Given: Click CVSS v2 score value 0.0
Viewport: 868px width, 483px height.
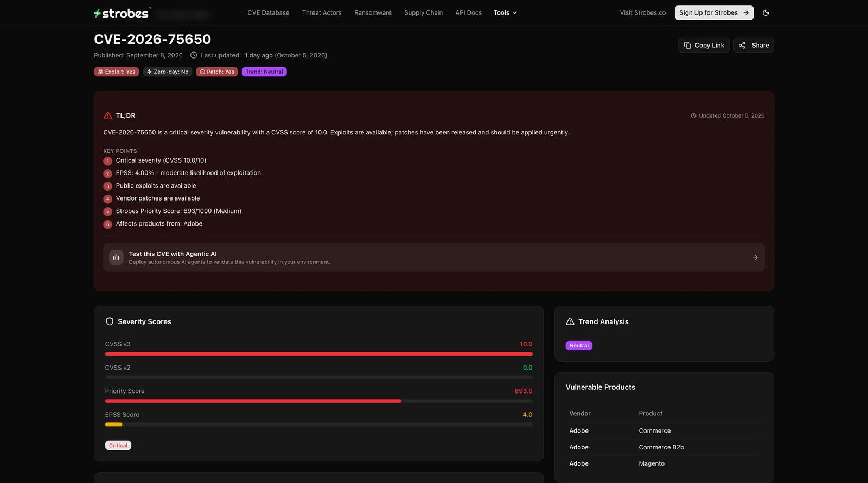Looking at the screenshot, I should pos(527,368).
